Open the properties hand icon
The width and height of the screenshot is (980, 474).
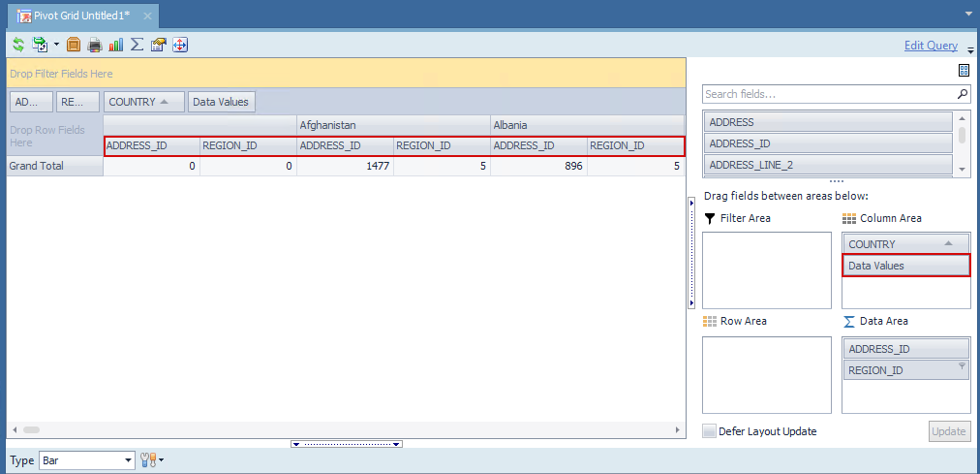[x=158, y=45]
